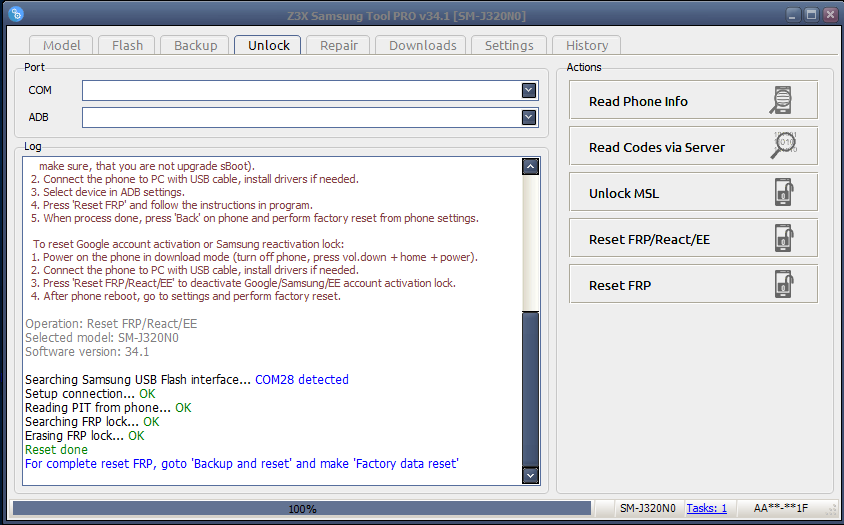Click the unlocked phone icon on Unlock MSL
Viewport: 844px width, 525px height.
785,192
